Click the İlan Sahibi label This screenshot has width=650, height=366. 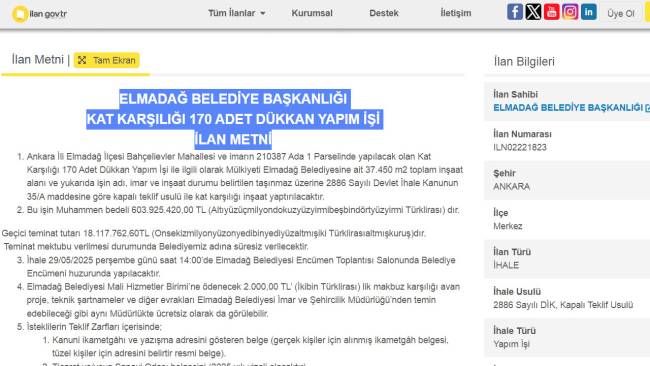point(515,95)
